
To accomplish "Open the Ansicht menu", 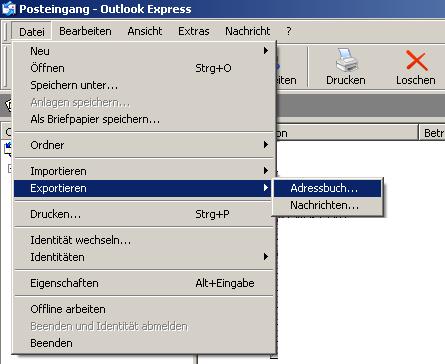I will point(145,31).
